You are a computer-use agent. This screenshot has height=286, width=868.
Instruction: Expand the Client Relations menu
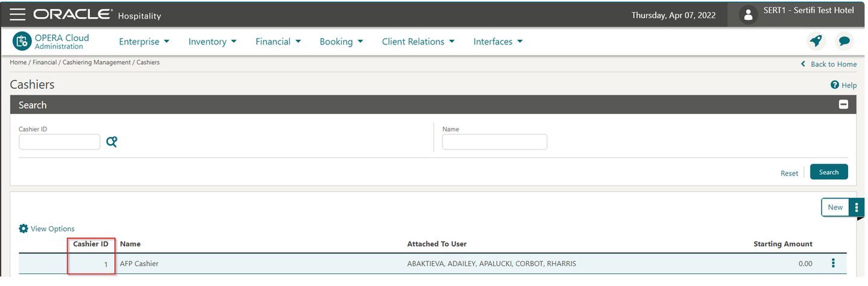tap(418, 42)
